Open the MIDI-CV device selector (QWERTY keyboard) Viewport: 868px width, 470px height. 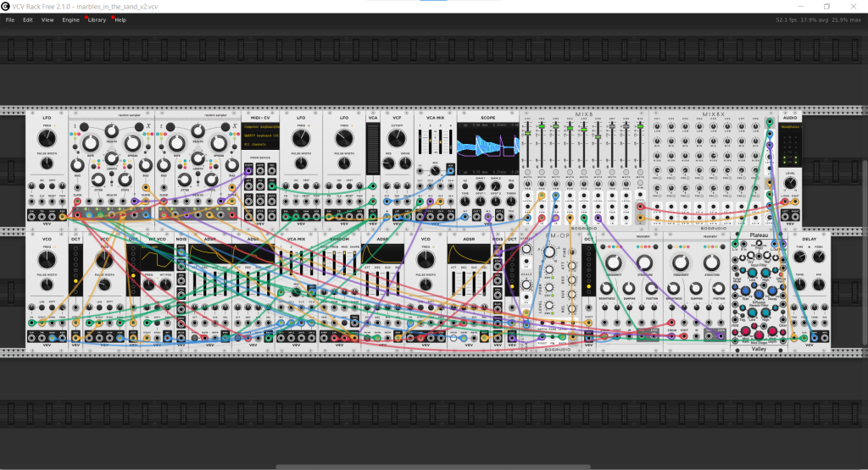coord(261,135)
